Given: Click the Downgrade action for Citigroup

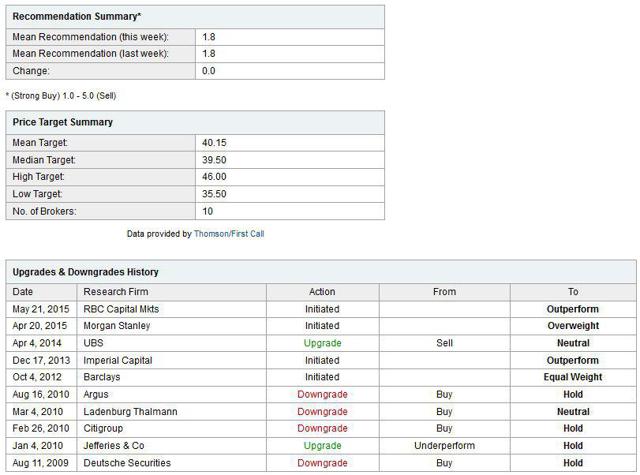Looking at the screenshot, I should tap(322, 428).
